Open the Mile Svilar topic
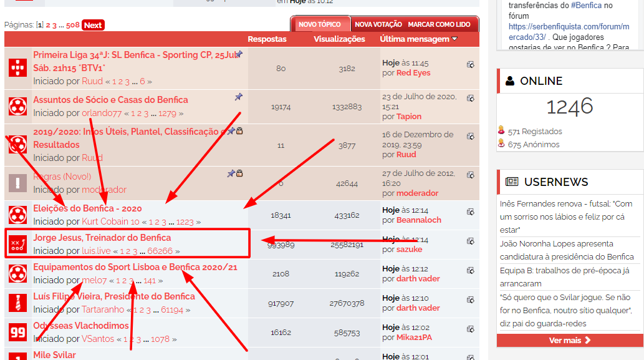This screenshot has height=360, width=644. tap(54, 355)
